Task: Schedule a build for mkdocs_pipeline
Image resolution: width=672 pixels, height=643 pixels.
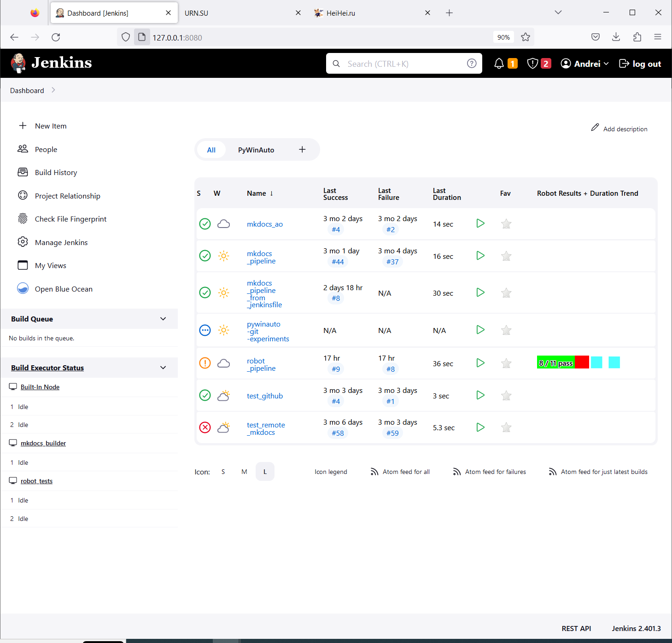Action: pos(480,256)
